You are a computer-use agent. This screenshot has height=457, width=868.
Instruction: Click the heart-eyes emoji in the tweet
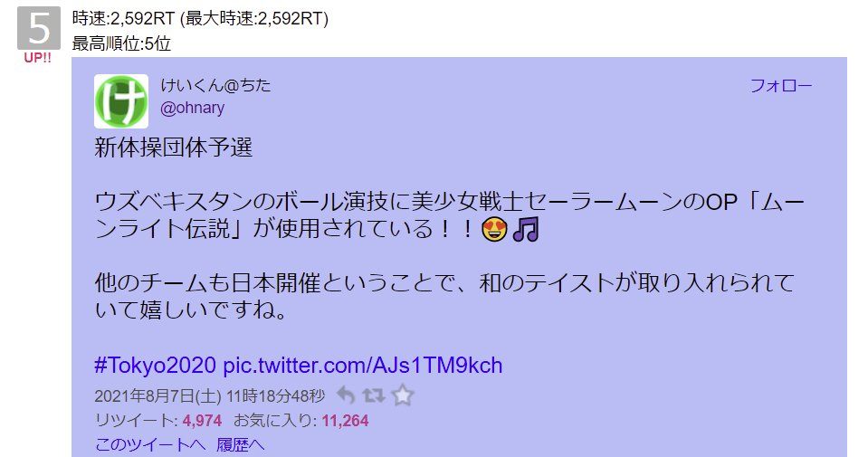494,229
